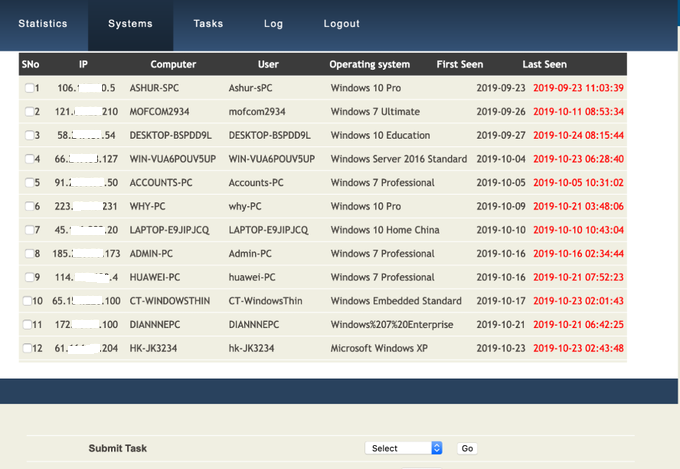Select the WIN-VUA6POUV5UP system checkbox
This screenshot has width=680, height=469.
[x=28, y=159]
